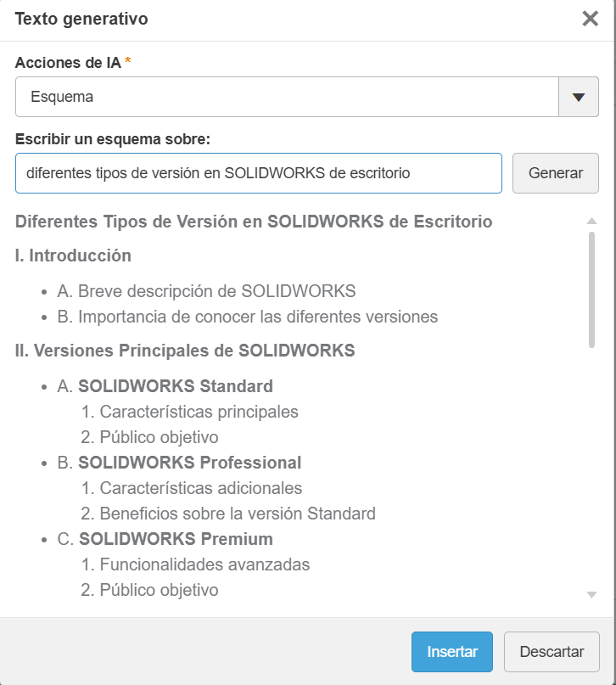The image size is (616, 685).
Task: Click the dropdown arrow beside Esquema
Action: 578,96
